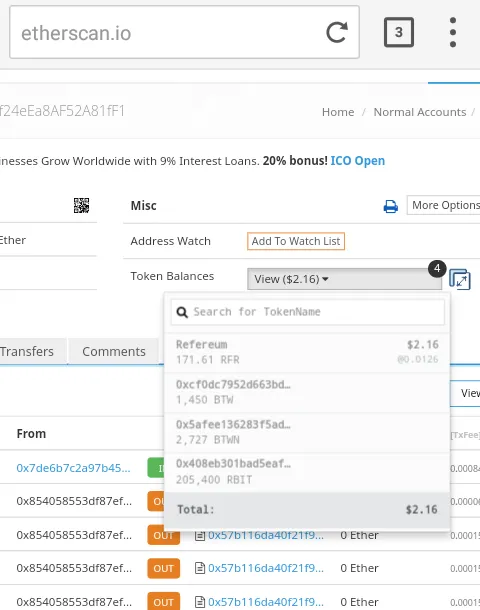Click the 4 token count badge

437,268
